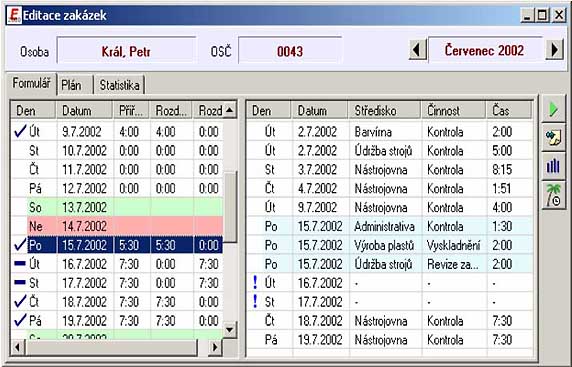
Task: Select the 11.7.2002 row in left list
Action: pyautogui.click(x=117, y=169)
